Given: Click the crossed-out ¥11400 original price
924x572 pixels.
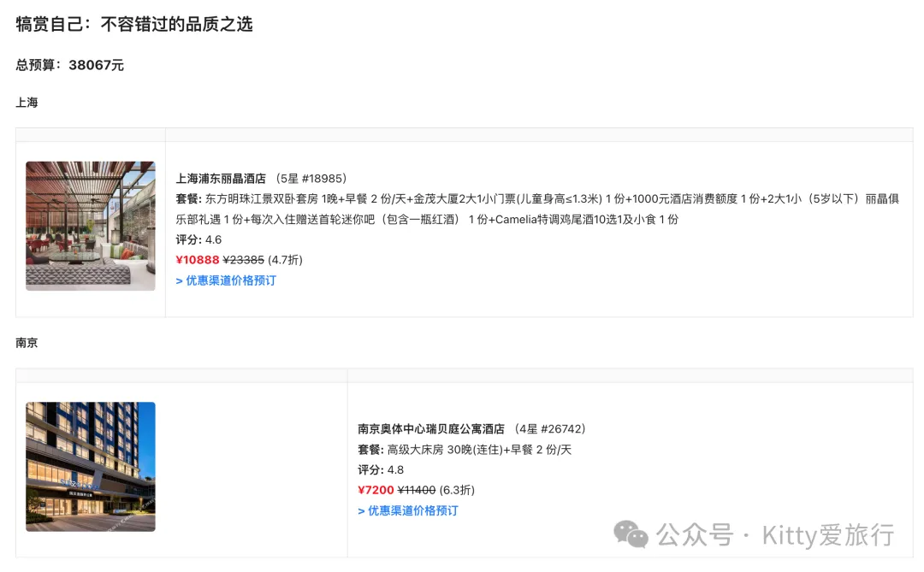Looking at the screenshot, I should (x=417, y=490).
